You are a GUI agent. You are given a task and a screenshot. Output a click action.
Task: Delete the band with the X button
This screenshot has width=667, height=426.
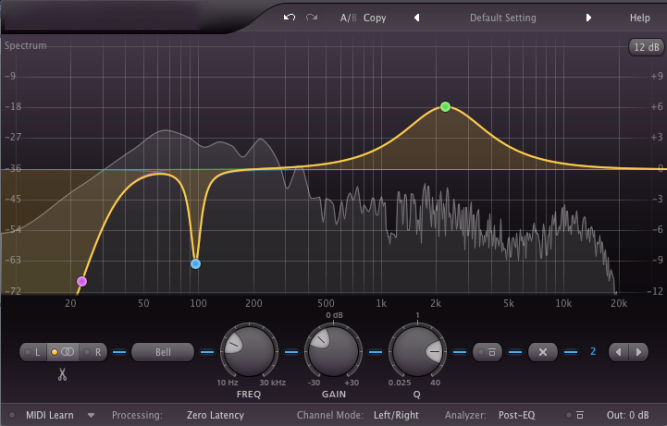coord(543,352)
